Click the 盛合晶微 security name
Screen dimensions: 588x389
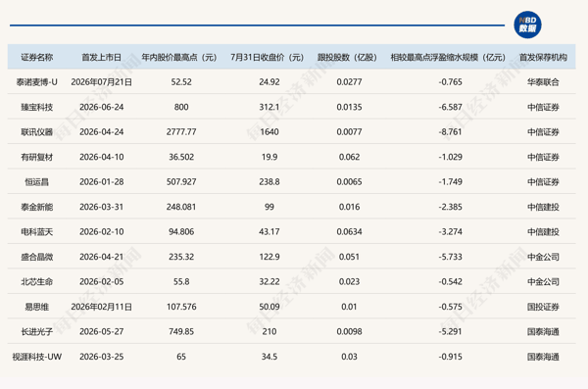[37, 257]
